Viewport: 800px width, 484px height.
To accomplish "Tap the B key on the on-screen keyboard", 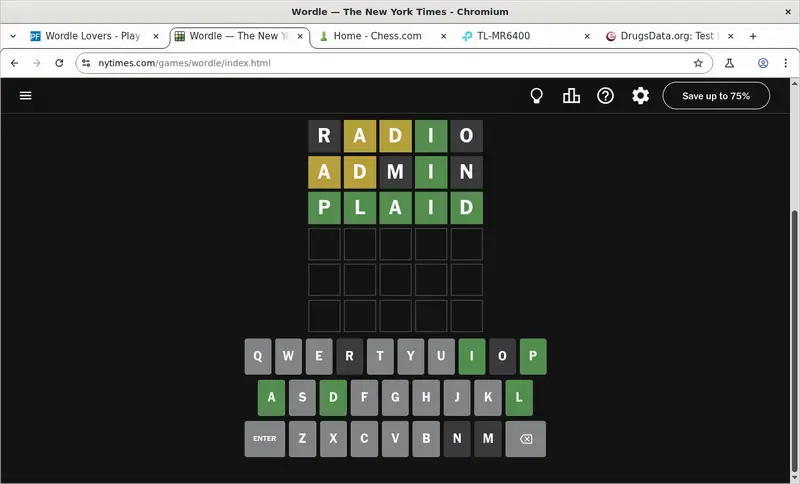I will coord(426,439).
